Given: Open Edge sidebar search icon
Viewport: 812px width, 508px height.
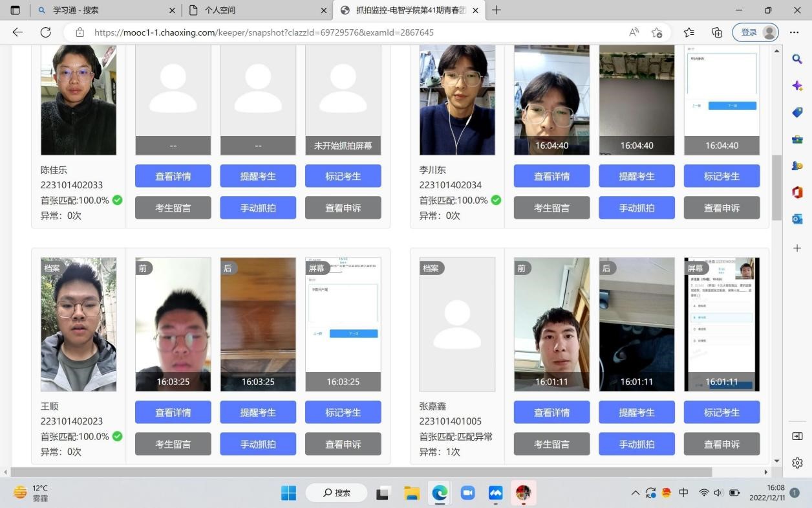Looking at the screenshot, I should pyautogui.click(x=797, y=59).
